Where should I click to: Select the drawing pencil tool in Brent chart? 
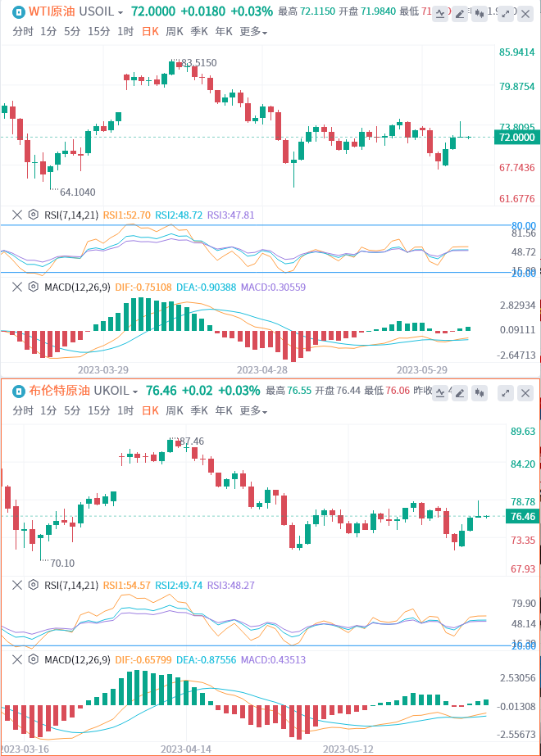click(460, 393)
